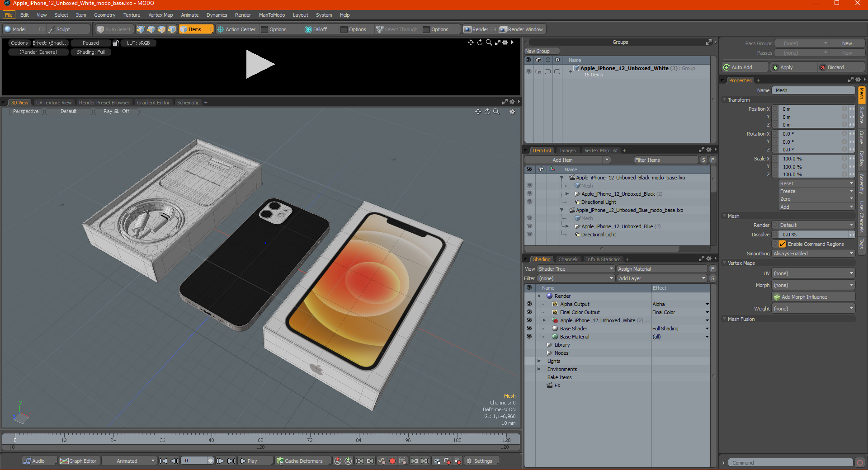Open MaxToModo menu
Viewport: 868px width, 470px height.
click(272, 15)
